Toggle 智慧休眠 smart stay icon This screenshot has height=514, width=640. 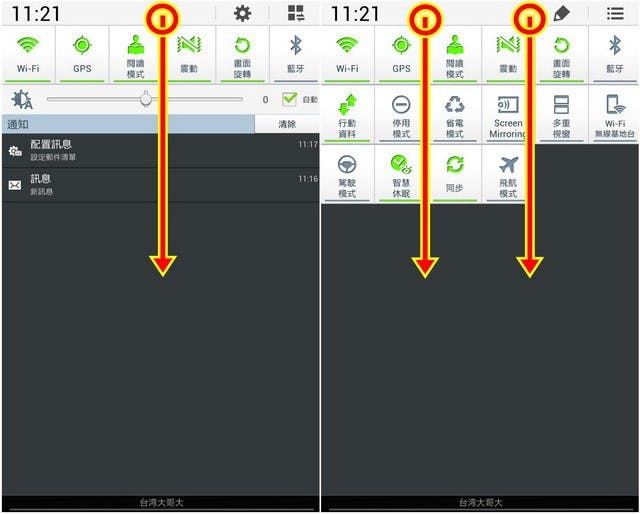[401, 175]
